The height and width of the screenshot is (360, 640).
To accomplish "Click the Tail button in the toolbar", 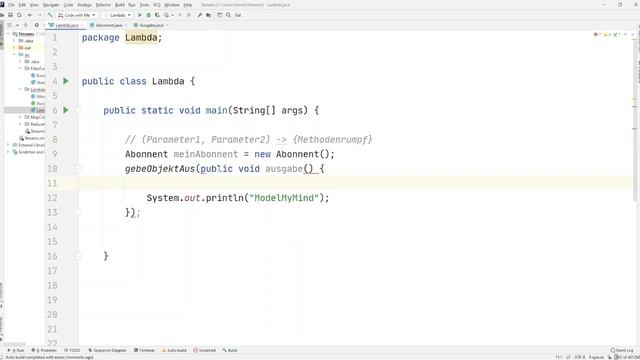I will tap(238, 15).
